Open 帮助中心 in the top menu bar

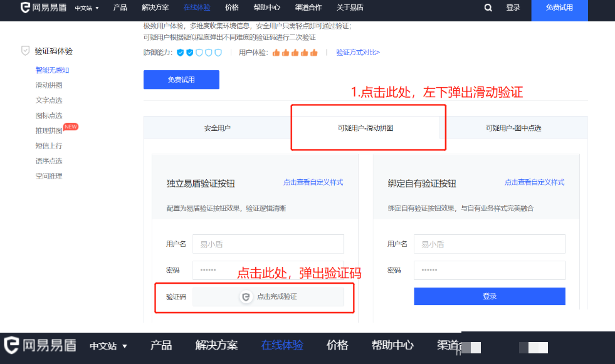pos(266,8)
